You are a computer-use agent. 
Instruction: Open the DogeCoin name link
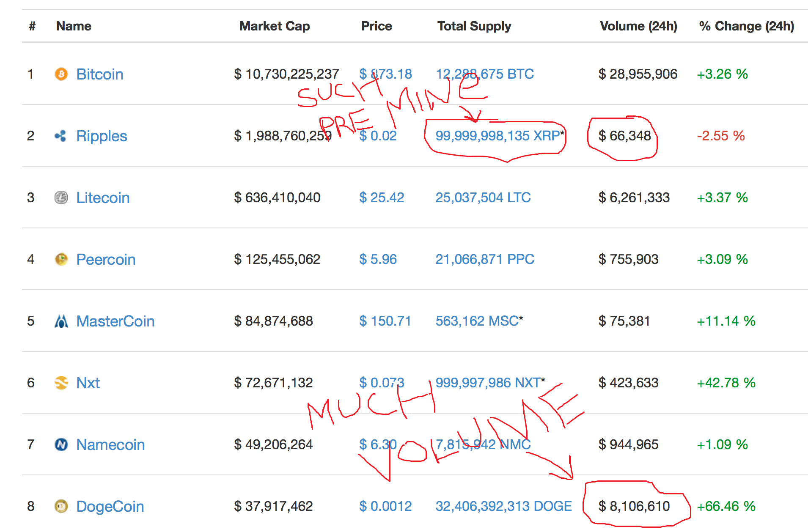pyautogui.click(x=110, y=507)
